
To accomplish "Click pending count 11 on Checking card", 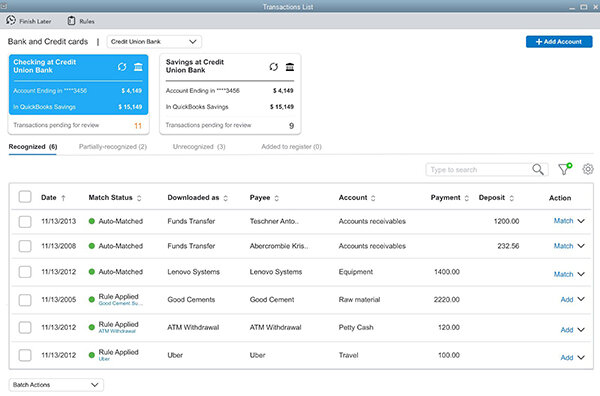I will tap(138, 125).
